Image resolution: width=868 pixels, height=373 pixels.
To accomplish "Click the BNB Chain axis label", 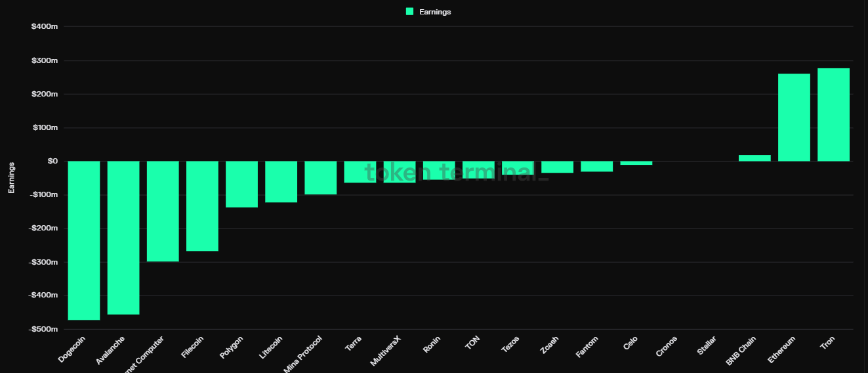I will tap(741, 350).
